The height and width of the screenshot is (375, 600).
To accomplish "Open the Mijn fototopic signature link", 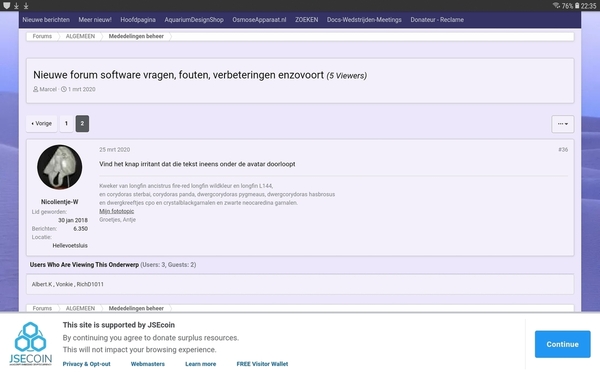I will point(117,211).
